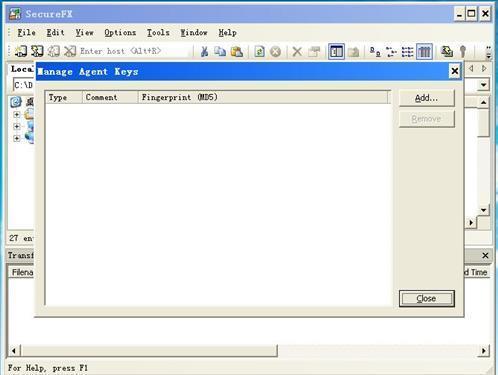Close Manage Agent Keys dialog with X
The image size is (498, 375).
(x=455, y=71)
